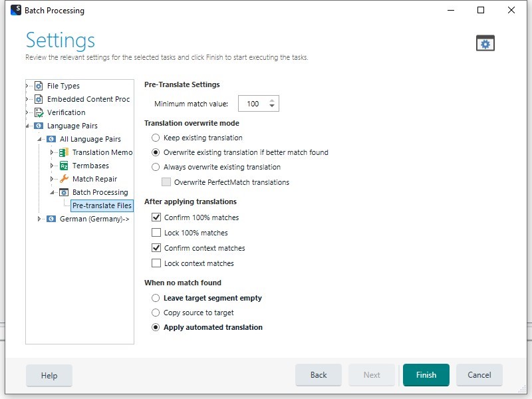Close the Batch Processing dialog

tap(511, 10)
